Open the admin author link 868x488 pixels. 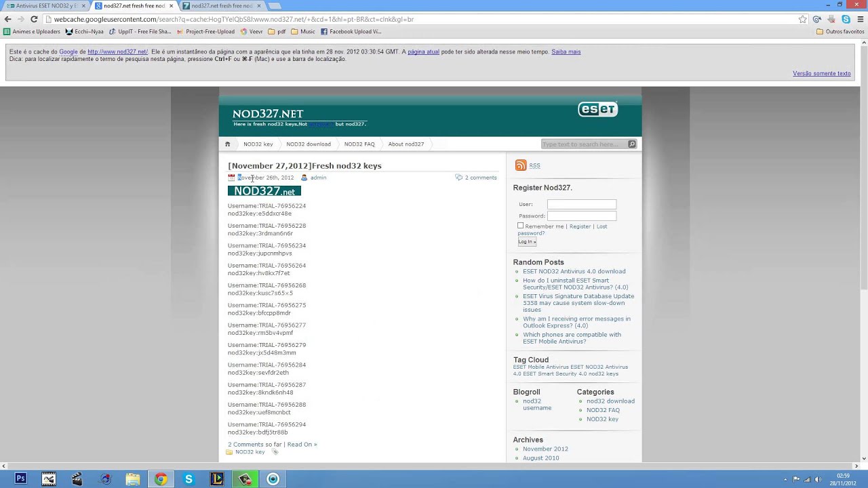pos(318,178)
